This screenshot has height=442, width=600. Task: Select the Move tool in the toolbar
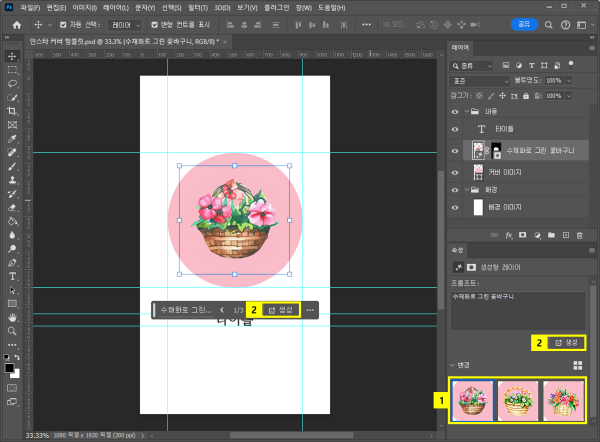coord(12,56)
